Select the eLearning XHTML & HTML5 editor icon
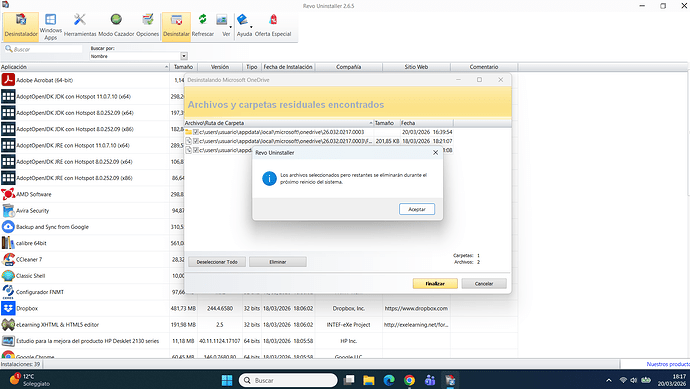The height and width of the screenshot is (389, 690). [8, 324]
